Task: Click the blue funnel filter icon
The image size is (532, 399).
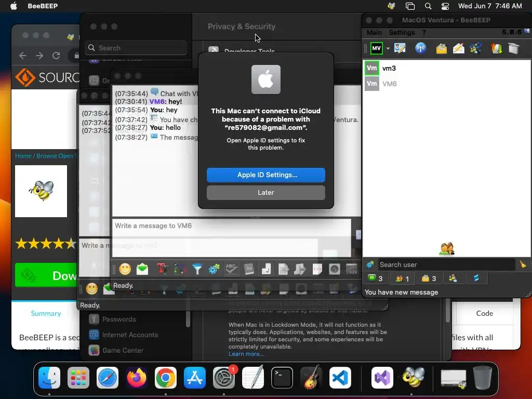Action: coord(197,270)
